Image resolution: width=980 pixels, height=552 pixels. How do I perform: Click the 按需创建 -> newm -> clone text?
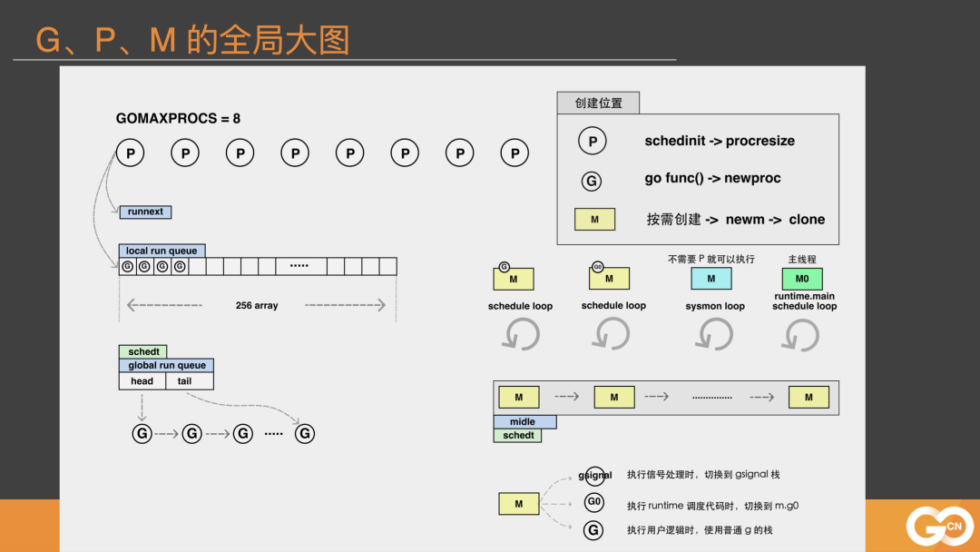click(x=736, y=220)
